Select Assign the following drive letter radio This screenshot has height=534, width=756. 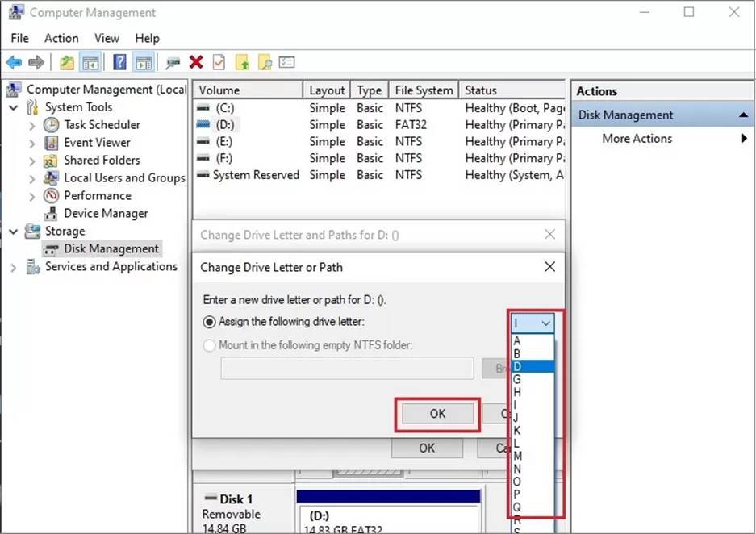point(210,322)
